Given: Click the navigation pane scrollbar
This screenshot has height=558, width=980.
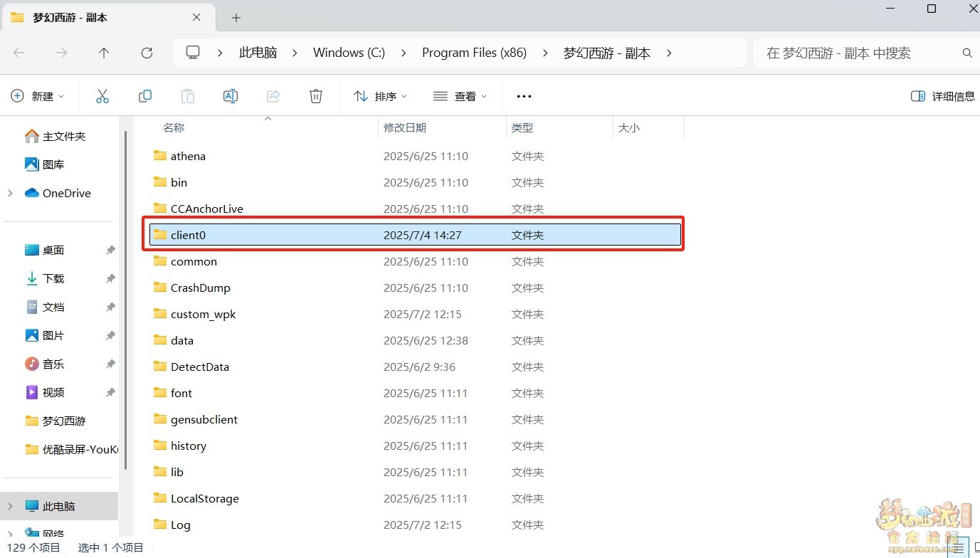Looking at the screenshot, I should [x=126, y=299].
